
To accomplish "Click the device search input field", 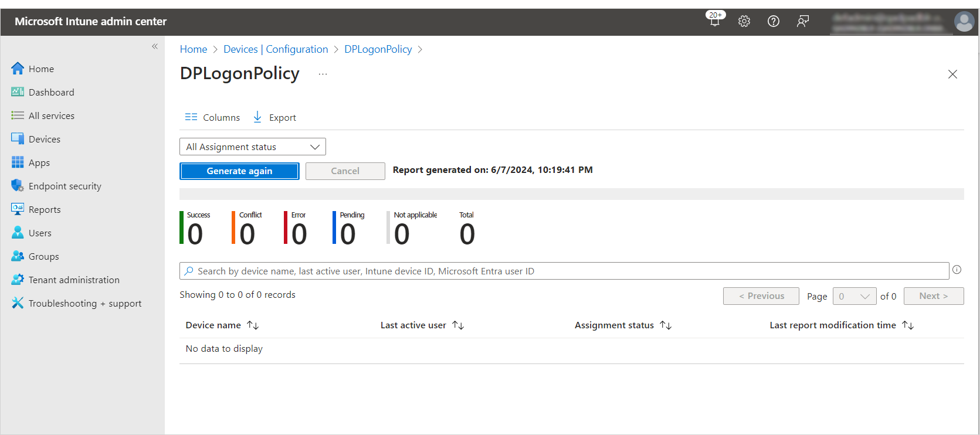I will [x=563, y=271].
